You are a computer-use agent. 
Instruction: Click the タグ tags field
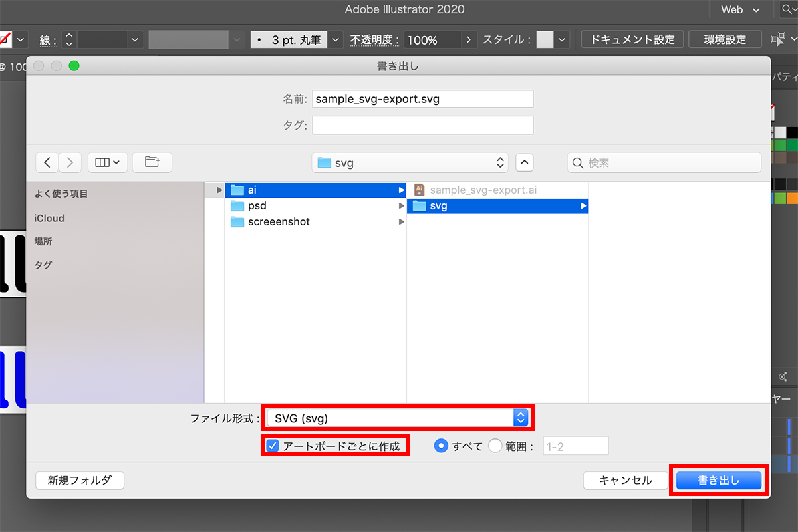point(423,125)
